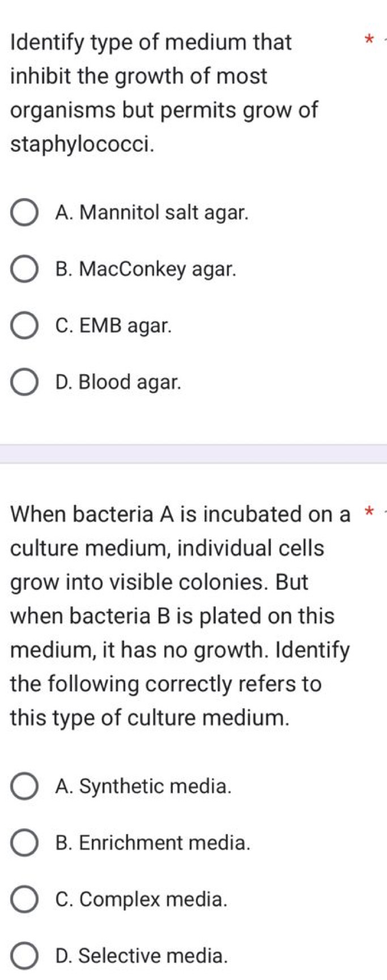The height and width of the screenshot is (980, 387).
Task: Choose the Enrichment media radio button
Action: [x=24, y=843]
